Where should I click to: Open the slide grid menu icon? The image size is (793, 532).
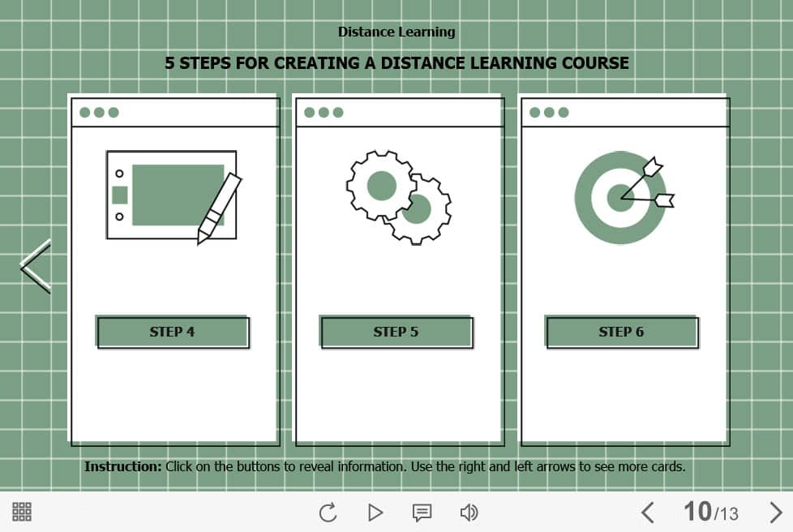pos(22,512)
